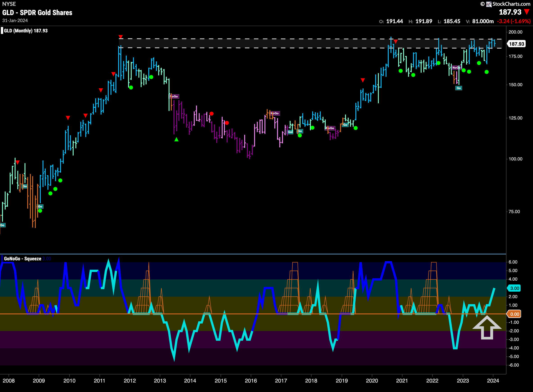The width and height of the screenshot is (533, 392).
Task: Click the red triangle just after the 2020 peak
Action: tap(396, 42)
